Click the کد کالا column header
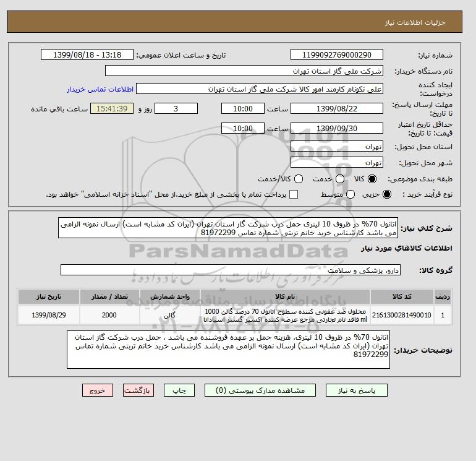Viewport: 476px width, 461px height. click(x=402, y=296)
